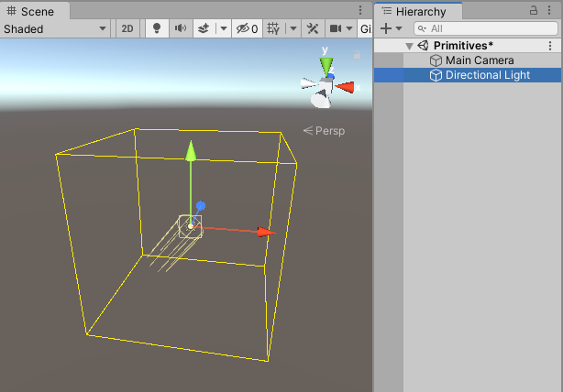Toggle Persp projection label
Viewport: 563px width, 392px height.
[324, 131]
